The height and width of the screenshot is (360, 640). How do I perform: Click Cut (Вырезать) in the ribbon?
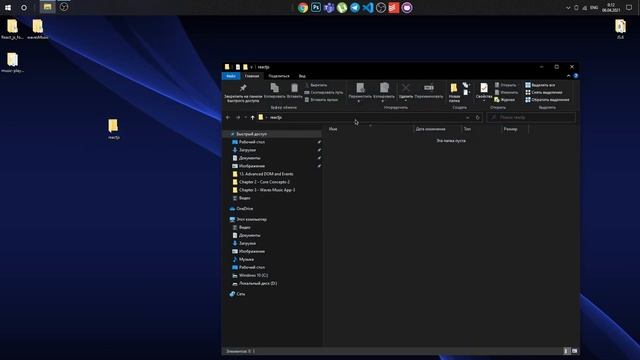[x=316, y=85]
